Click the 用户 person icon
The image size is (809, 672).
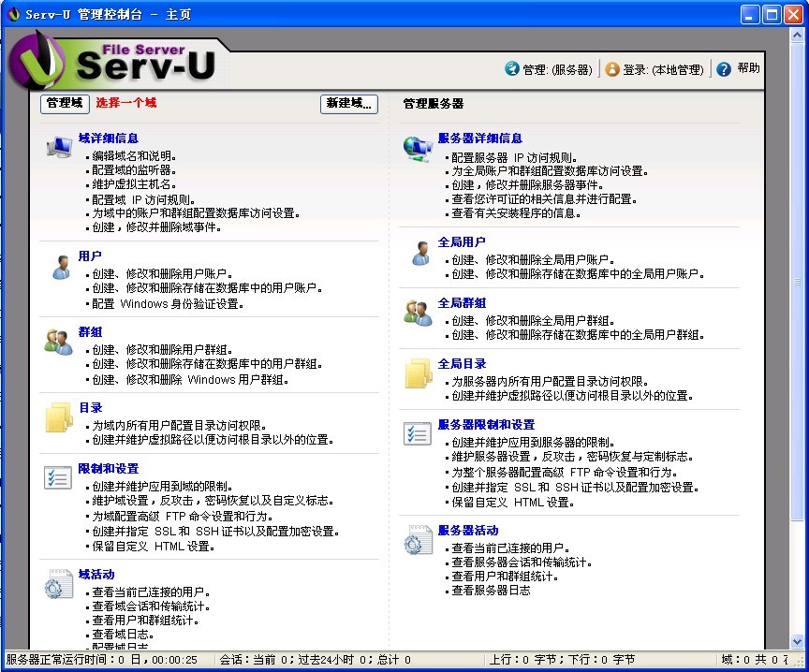(60, 266)
